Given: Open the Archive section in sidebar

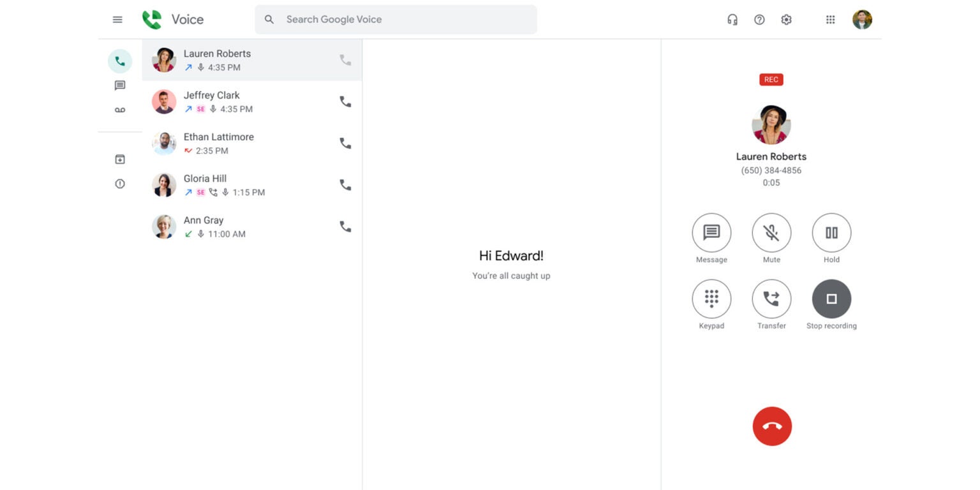Looking at the screenshot, I should (120, 160).
